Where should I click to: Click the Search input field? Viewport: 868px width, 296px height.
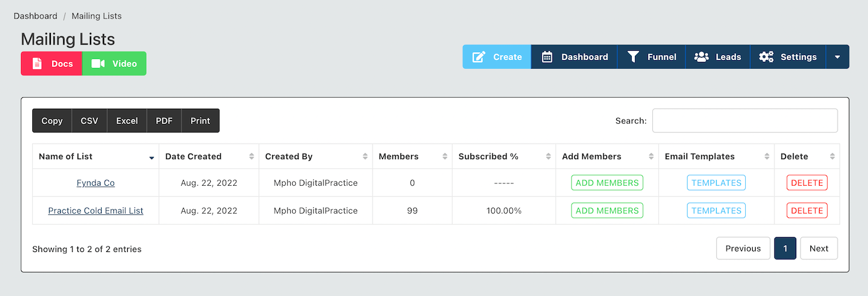745,121
